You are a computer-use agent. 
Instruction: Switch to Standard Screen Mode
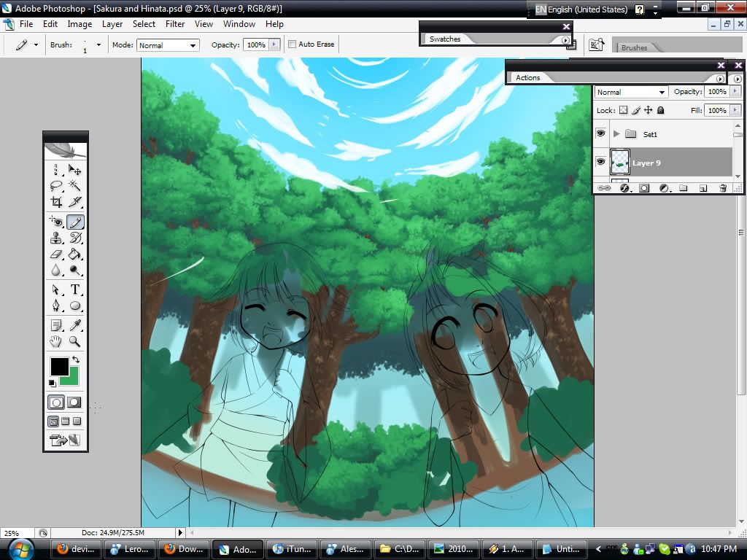[53, 421]
